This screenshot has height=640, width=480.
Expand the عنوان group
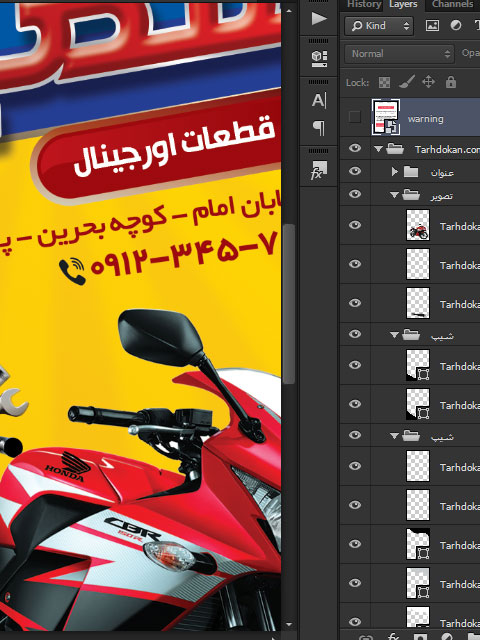394,172
